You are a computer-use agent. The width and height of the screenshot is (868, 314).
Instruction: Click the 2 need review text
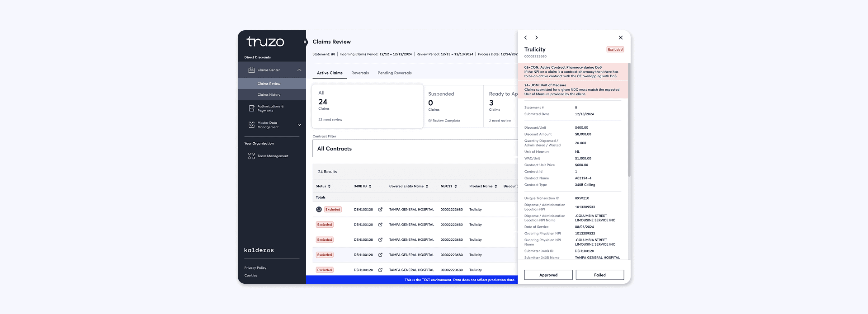(x=500, y=121)
